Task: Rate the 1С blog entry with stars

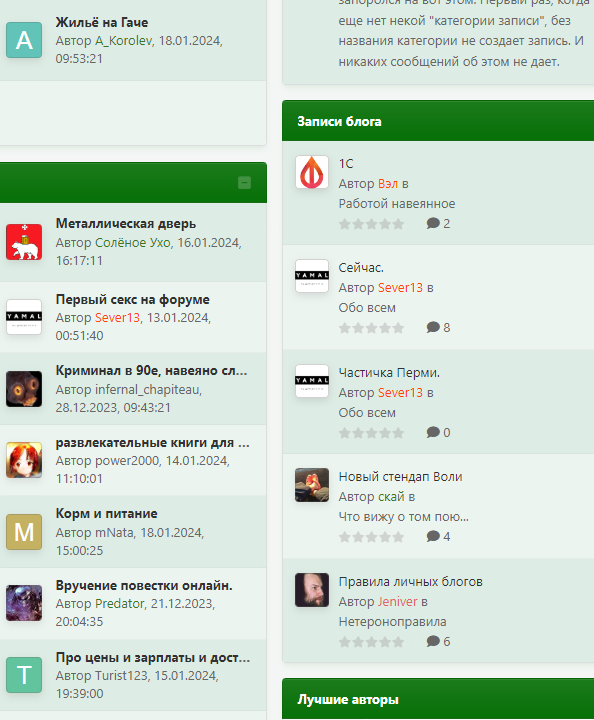Action: pos(371,224)
